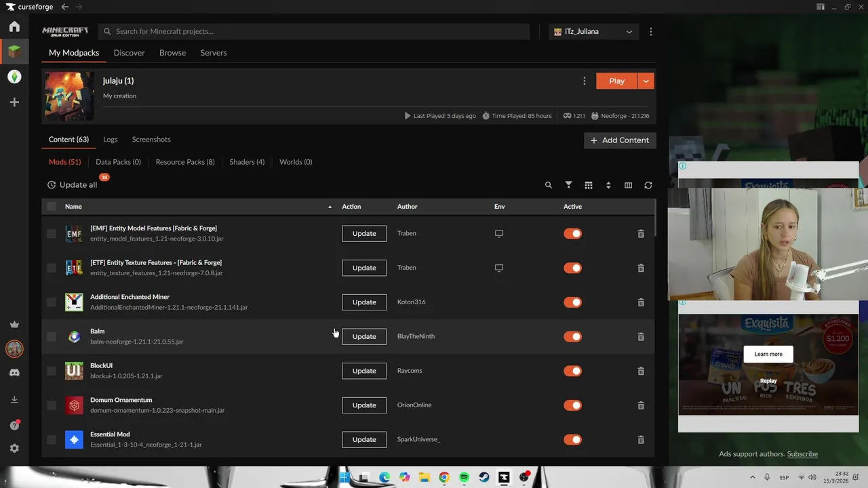This screenshot has width=868, height=488.
Task: Open the sort arrows icon in toolbar
Action: (x=608, y=185)
